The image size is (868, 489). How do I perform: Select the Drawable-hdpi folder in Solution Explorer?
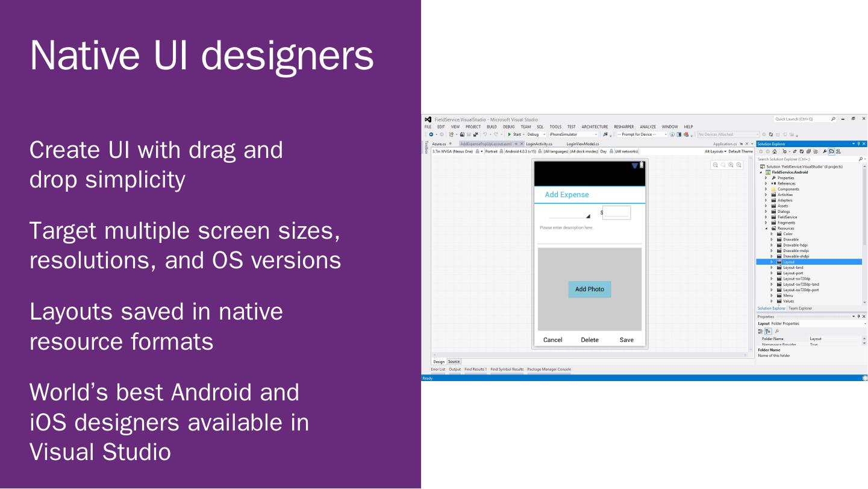pos(795,245)
